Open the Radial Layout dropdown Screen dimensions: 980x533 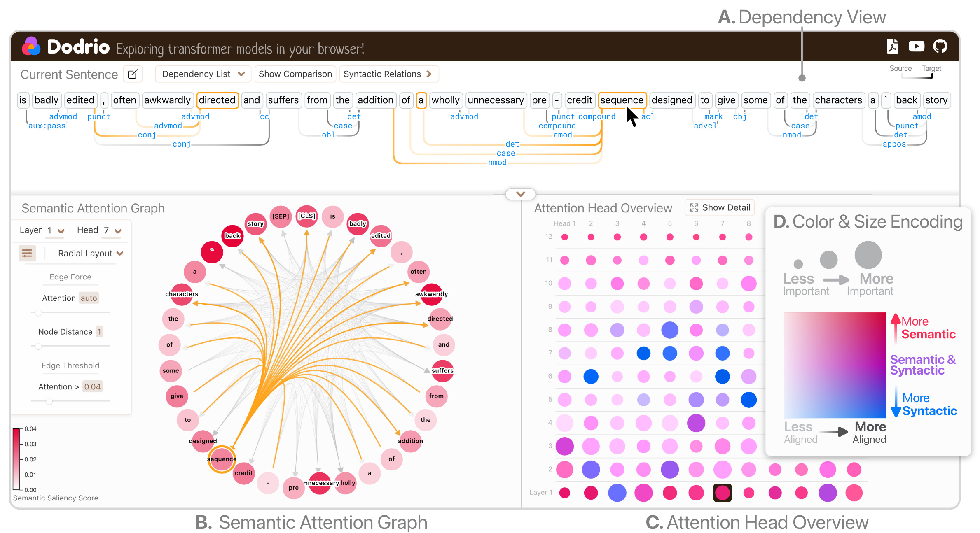coord(91,254)
